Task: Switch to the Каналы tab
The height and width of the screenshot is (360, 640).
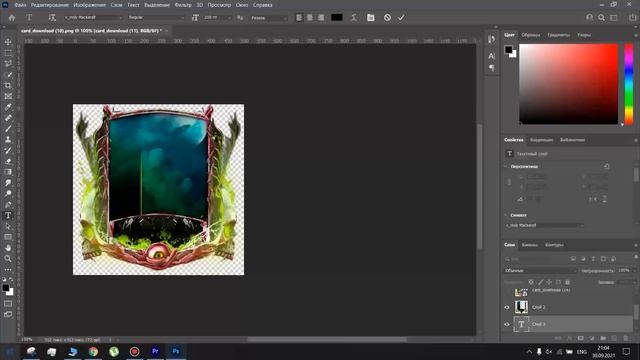Action: click(x=529, y=245)
